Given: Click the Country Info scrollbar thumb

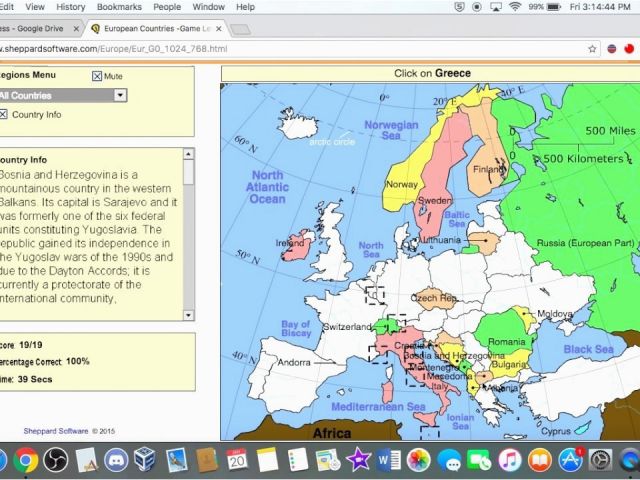Looking at the screenshot, I should pos(188,172).
